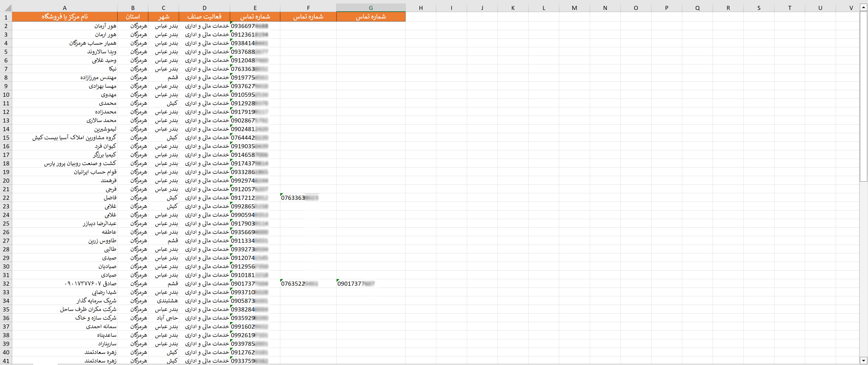Click header cell "نام مرکز یا فروشگاه"

65,17
